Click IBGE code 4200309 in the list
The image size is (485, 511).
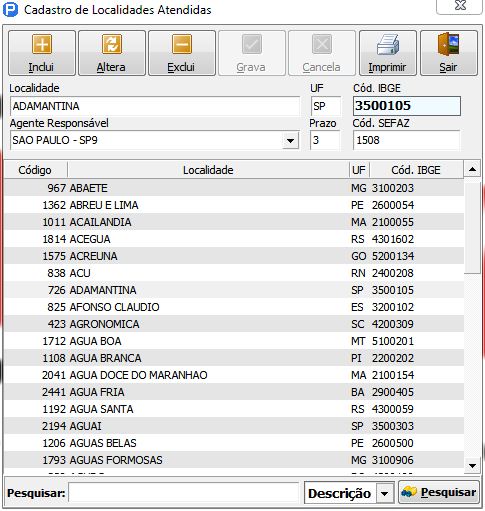[x=393, y=324]
